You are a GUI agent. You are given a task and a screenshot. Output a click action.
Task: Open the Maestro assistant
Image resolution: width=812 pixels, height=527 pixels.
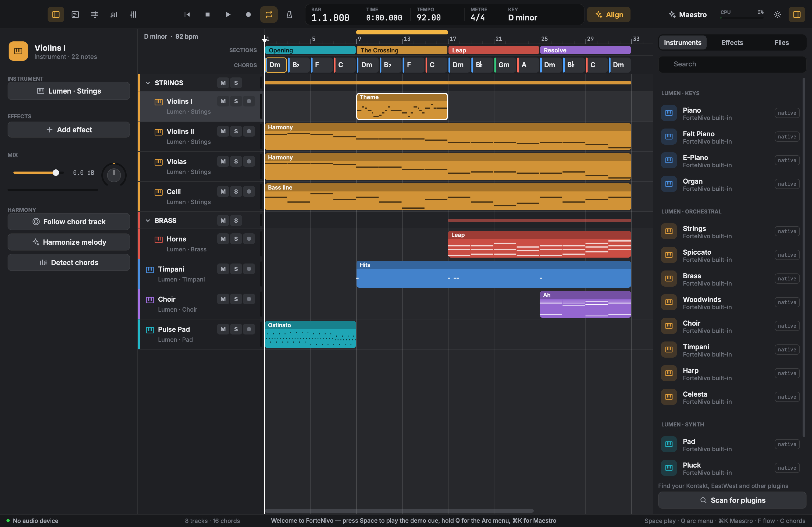688,15
